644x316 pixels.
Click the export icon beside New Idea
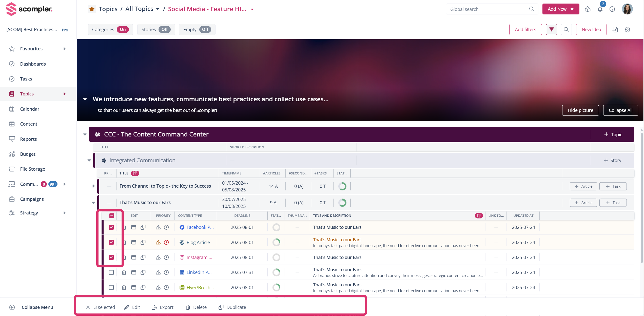pos(615,29)
